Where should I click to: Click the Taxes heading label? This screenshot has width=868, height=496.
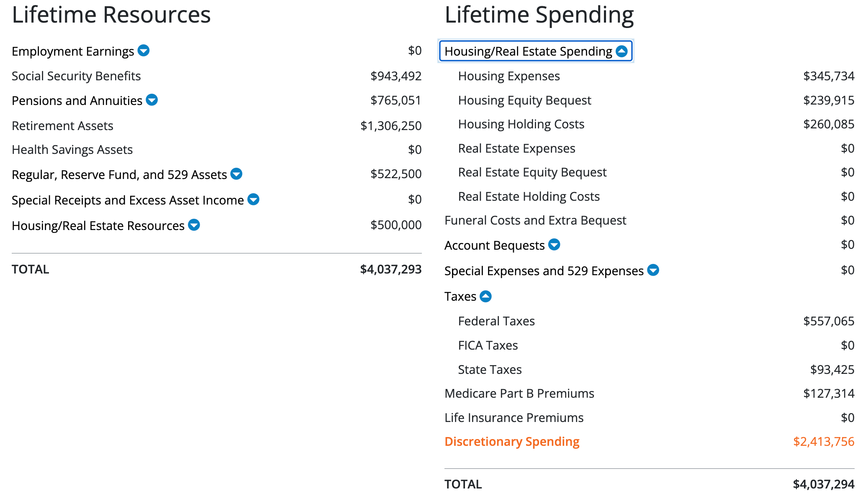point(460,297)
